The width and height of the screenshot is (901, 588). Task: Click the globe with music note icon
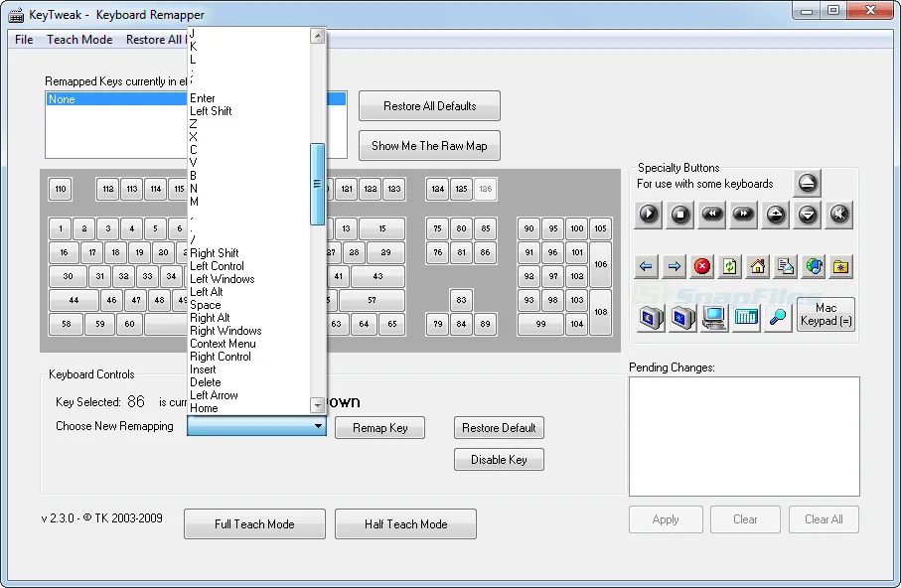(x=814, y=267)
